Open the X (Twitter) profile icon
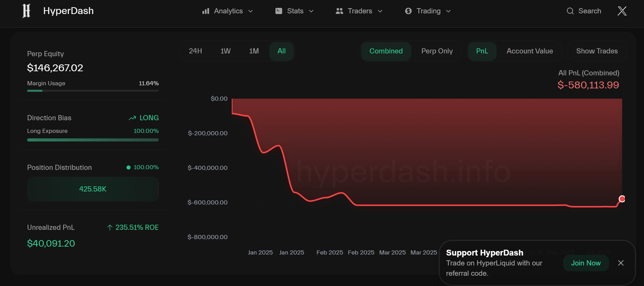Viewport: 644px width, 286px height. pyautogui.click(x=622, y=11)
